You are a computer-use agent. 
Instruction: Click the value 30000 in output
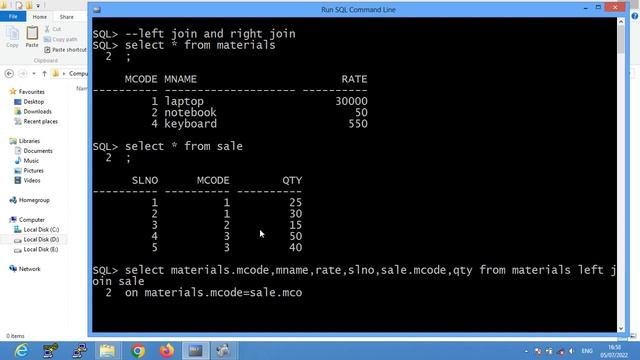pyautogui.click(x=351, y=101)
